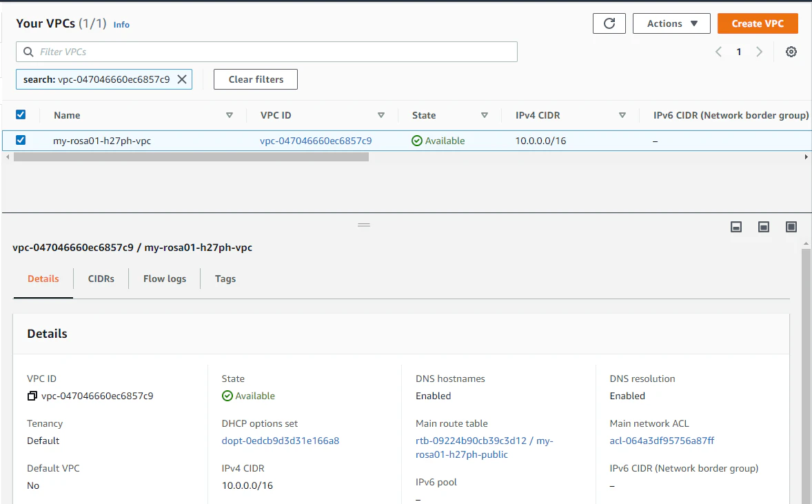
Task: Open main network ACL acl-064a3df95756a87ff link
Action: point(662,441)
